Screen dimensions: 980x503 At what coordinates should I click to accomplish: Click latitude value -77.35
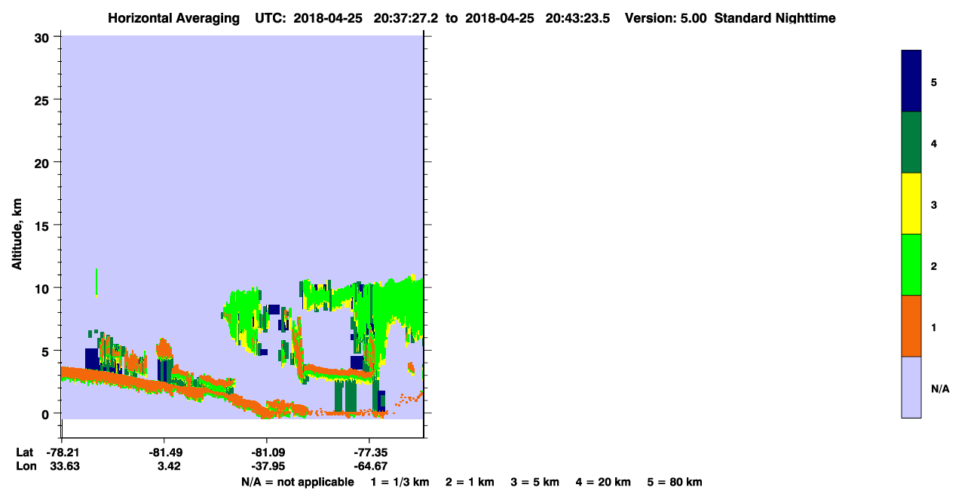[370, 452]
